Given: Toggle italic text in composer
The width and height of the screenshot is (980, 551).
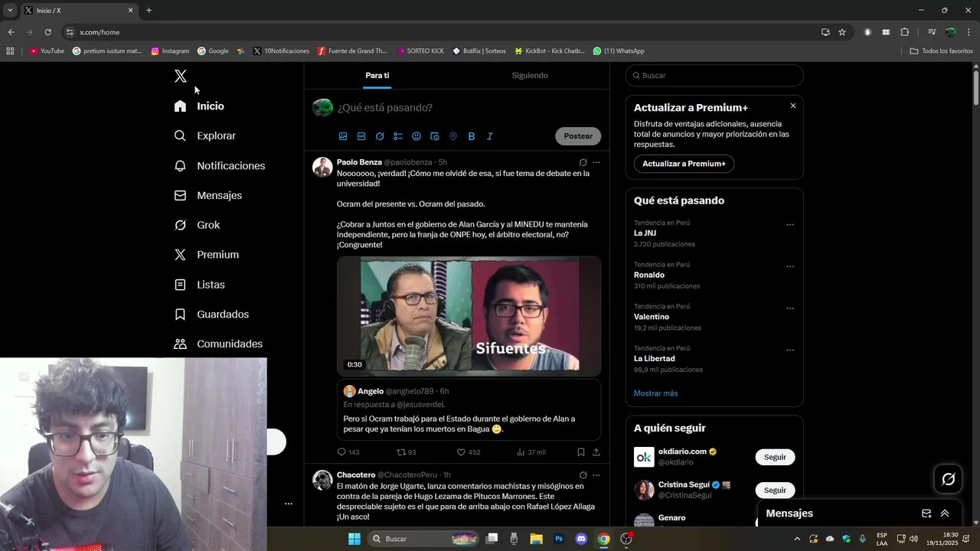Looking at the screenshot, I should 490,136.
